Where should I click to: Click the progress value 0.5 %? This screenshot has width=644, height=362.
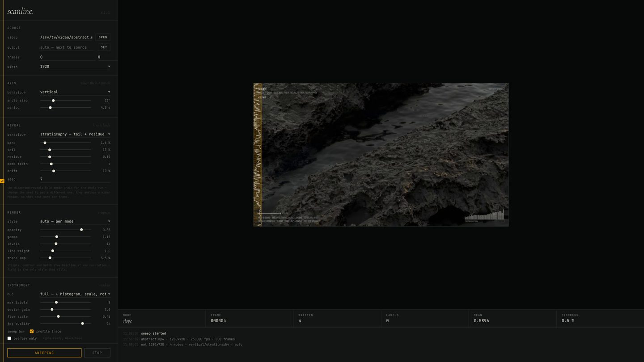click(568, 321)
